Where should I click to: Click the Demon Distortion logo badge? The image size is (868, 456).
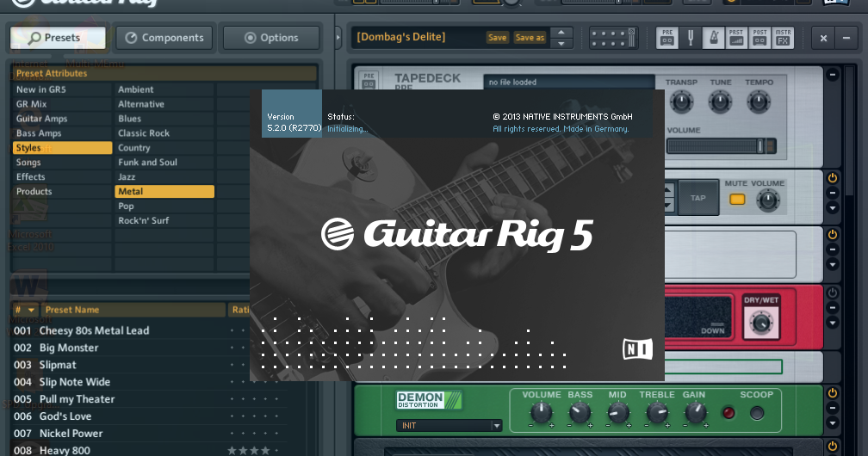click(x=429, y=400)
